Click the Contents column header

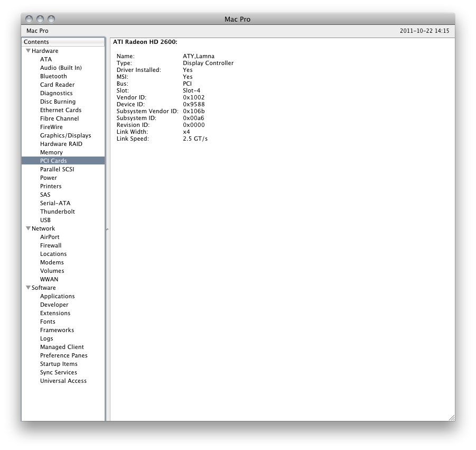click(63, 42)
